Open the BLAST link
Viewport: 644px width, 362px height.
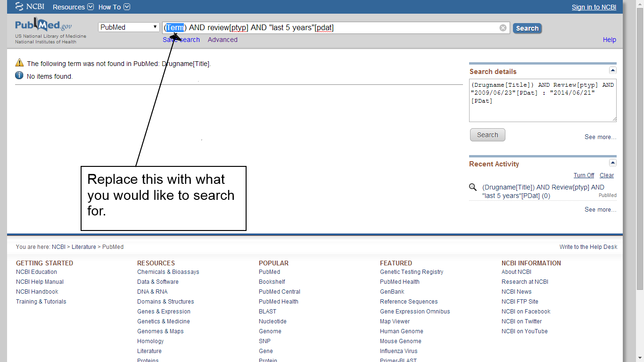(x=268, y=312)
